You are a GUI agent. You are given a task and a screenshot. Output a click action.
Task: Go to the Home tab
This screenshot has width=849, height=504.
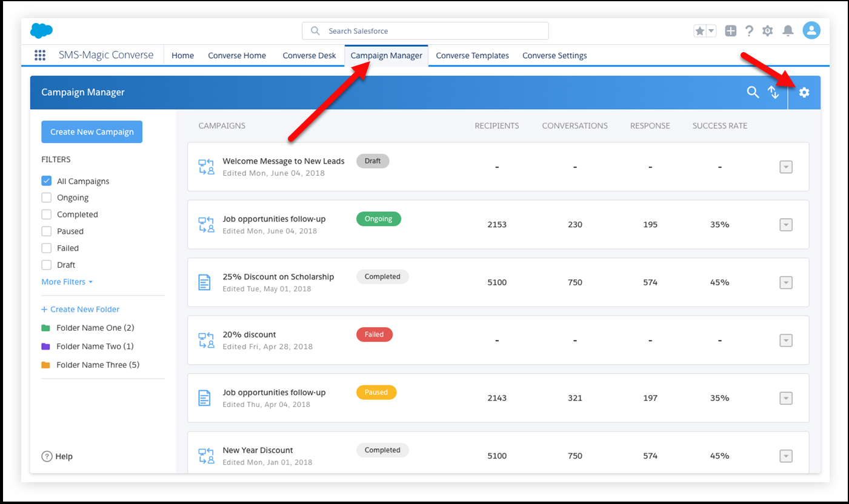click(x=183, y=55)
